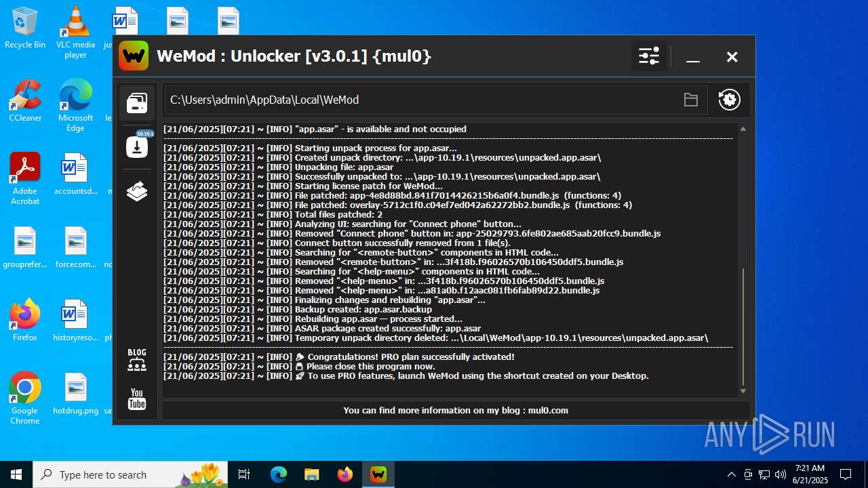The image size is (868, 488).
Task: Open Firefox from the taskbar
Action: click(345, 474)
